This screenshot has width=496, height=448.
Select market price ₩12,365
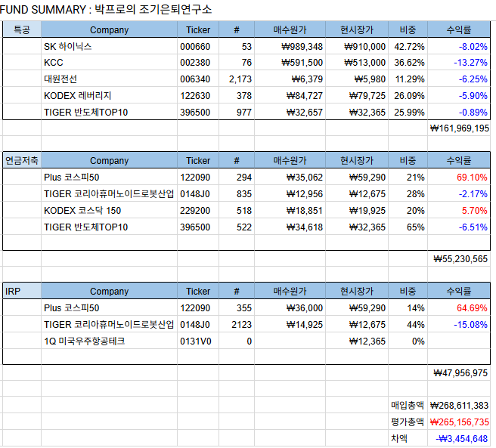(x=357, y=341)
